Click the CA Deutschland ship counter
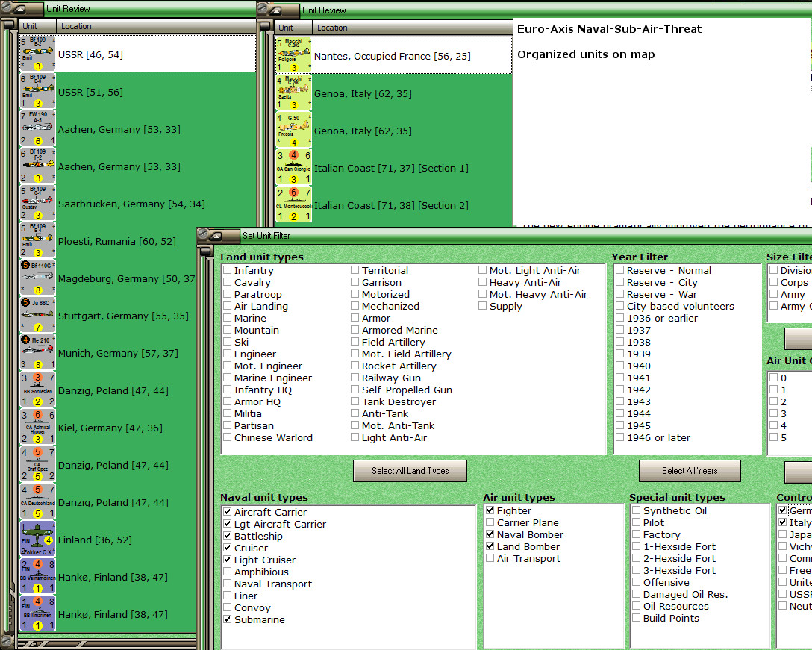 (37, 502)
